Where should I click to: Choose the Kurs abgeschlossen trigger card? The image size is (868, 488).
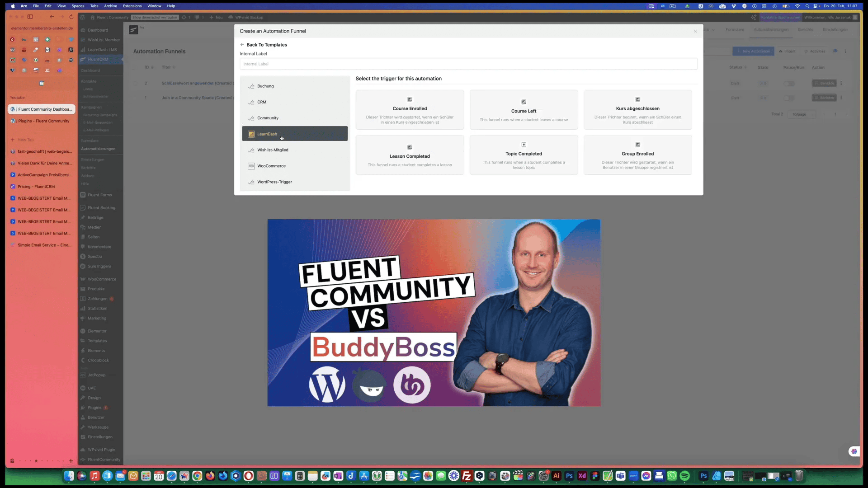(637, 110)
